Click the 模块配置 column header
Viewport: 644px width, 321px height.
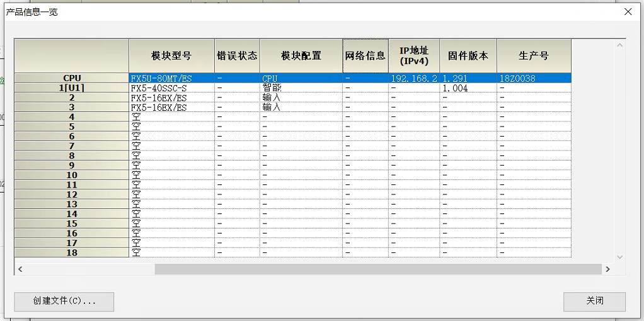pyautogui.click(x=301, y=56)
